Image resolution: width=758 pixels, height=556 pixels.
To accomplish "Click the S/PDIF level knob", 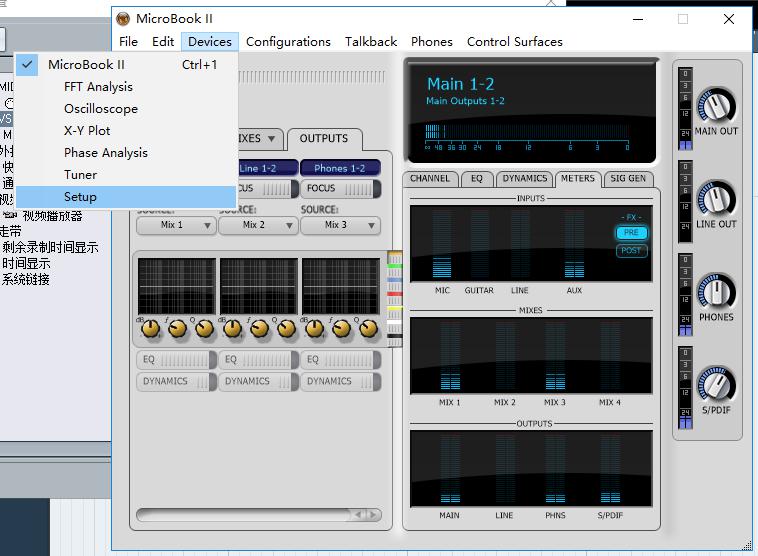I will click(716, 383).
